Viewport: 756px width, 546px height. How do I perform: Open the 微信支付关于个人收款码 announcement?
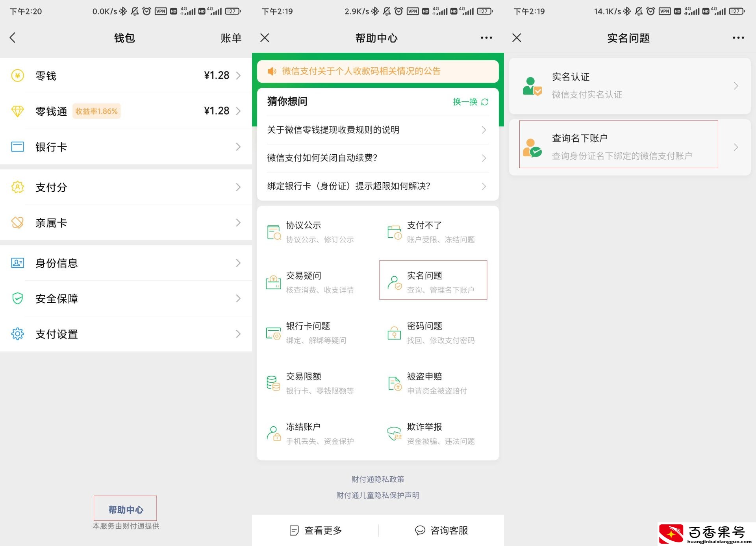coord(361,71)
